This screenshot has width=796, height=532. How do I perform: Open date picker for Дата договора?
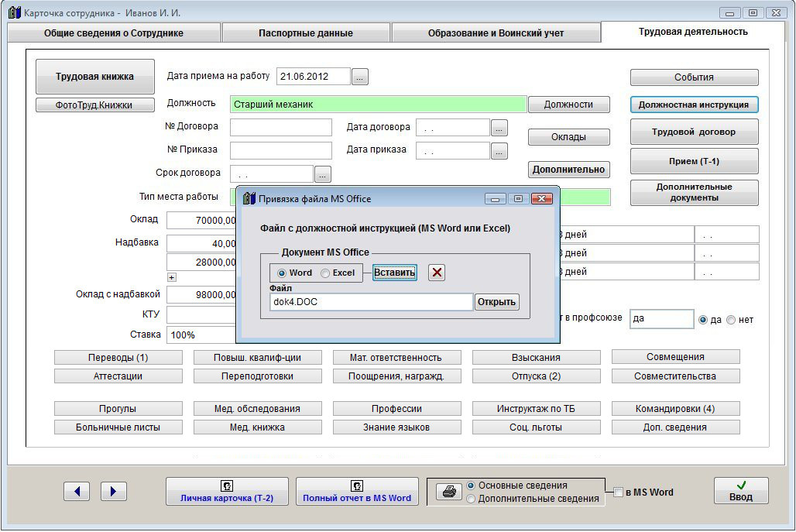(x=499, y=128)
